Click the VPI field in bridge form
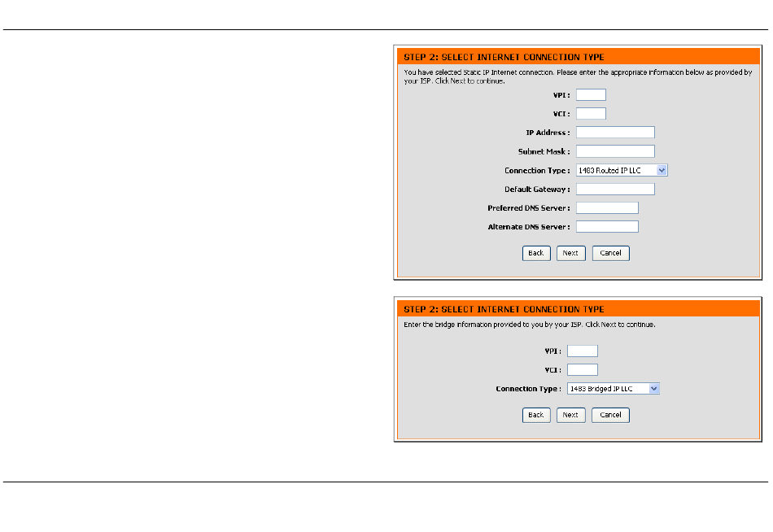The width and height of the screenshot is (773, 532). (x=582, y=351)
